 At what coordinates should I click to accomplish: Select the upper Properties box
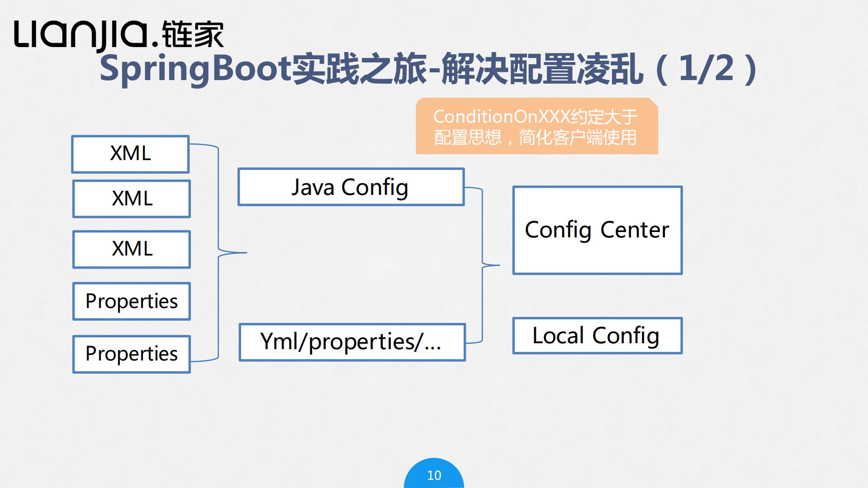(131, 301)
